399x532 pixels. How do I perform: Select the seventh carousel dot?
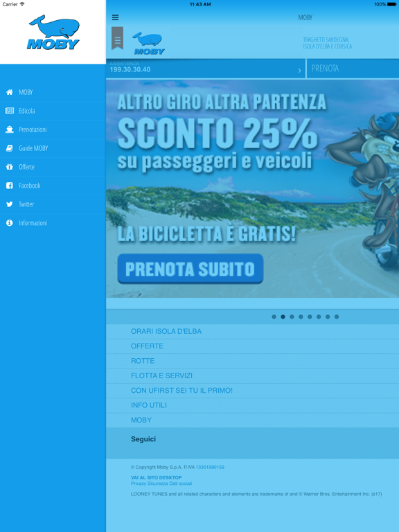click(328, 317)
